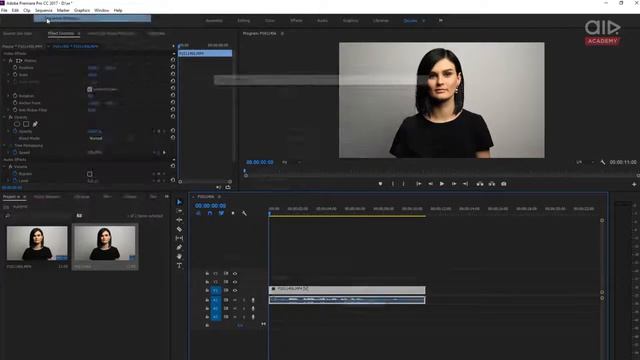
Task: Step back one frame in Program monitor
Action: [430, 184]
